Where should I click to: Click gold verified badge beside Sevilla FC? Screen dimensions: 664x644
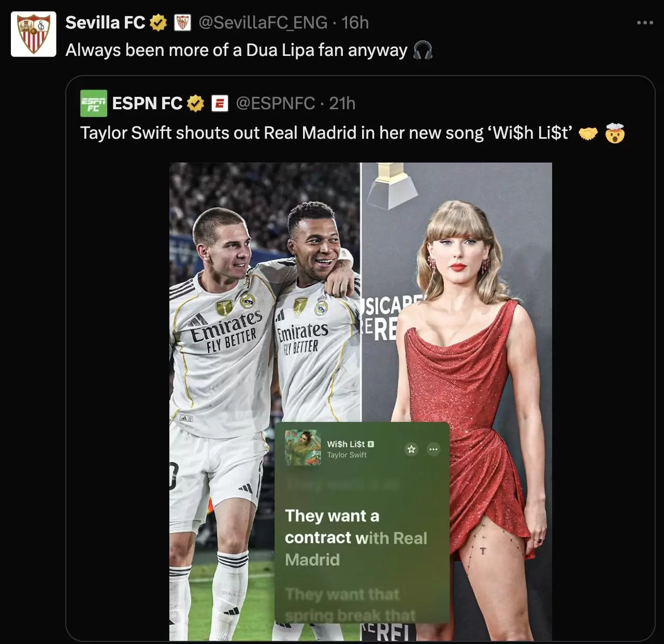pos(158,23)
